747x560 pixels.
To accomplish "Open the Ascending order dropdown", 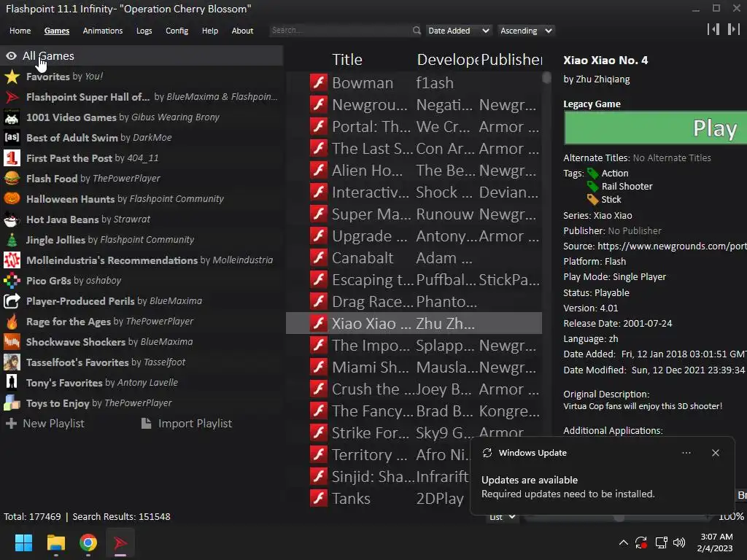I will tap(526, 31).
